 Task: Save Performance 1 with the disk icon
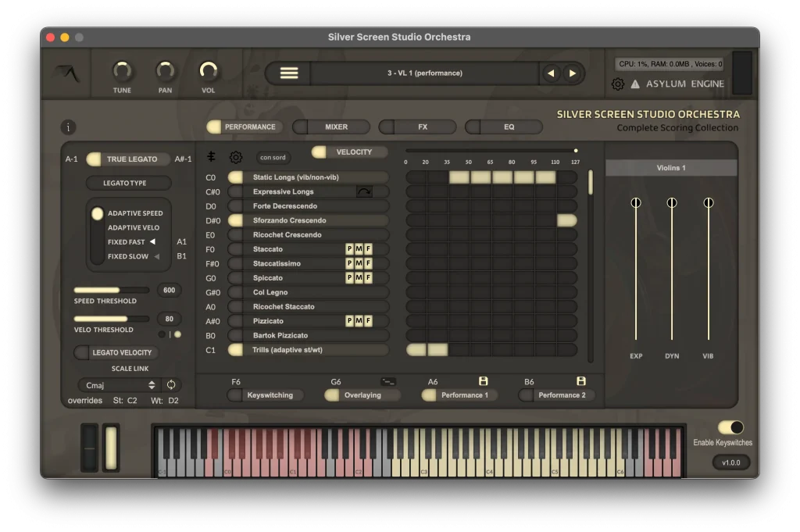(483, 381)
